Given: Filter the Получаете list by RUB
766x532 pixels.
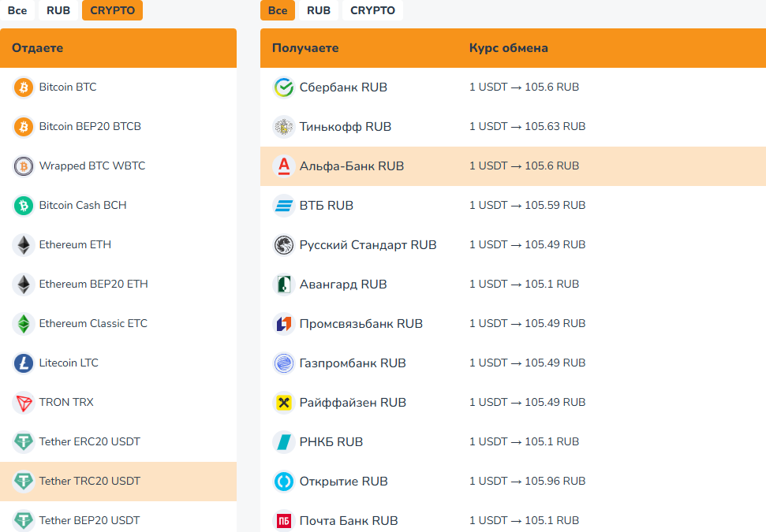Looking at the screenshot, I should pyautogui.click(x=319, y=10).
